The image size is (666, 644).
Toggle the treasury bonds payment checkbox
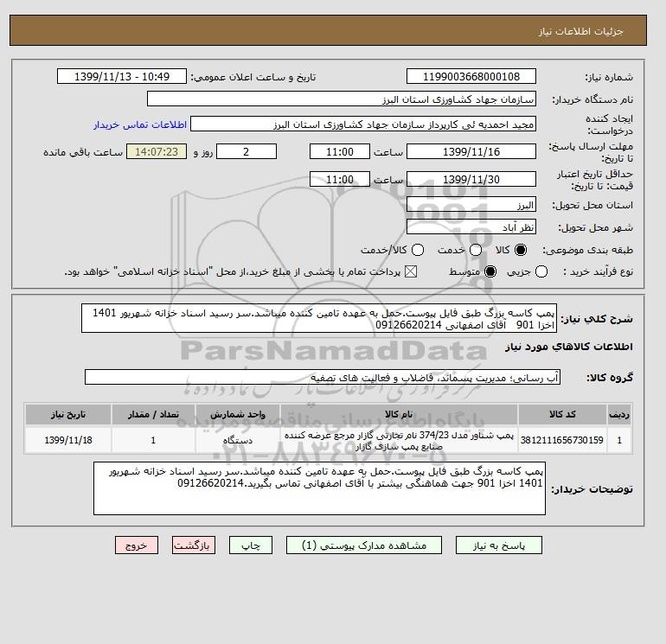pyautogui.click(x=411, y=271)
